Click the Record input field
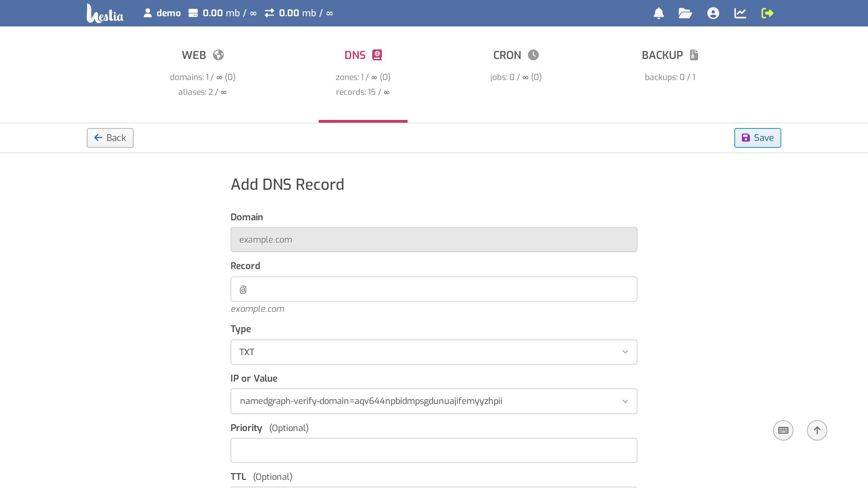 click(434, 289)
